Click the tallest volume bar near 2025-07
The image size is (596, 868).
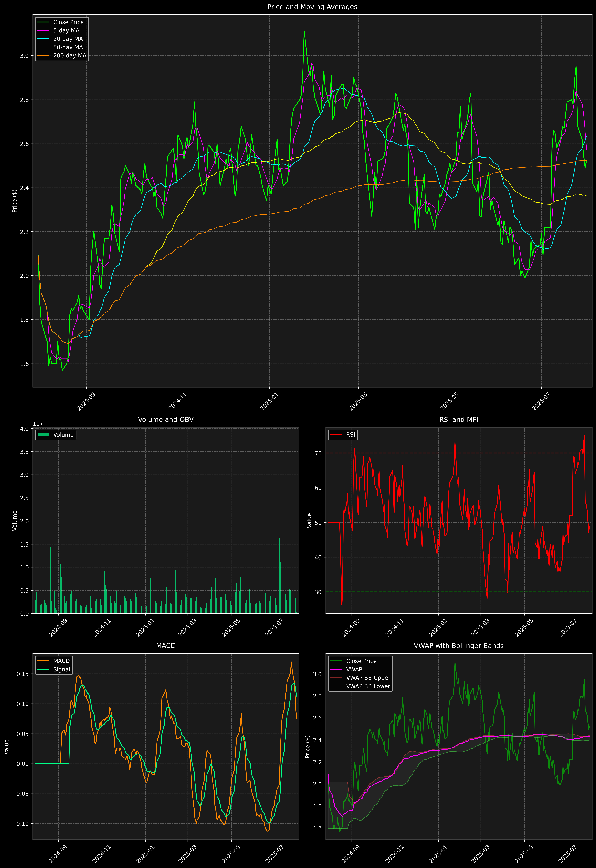(272, 525)
